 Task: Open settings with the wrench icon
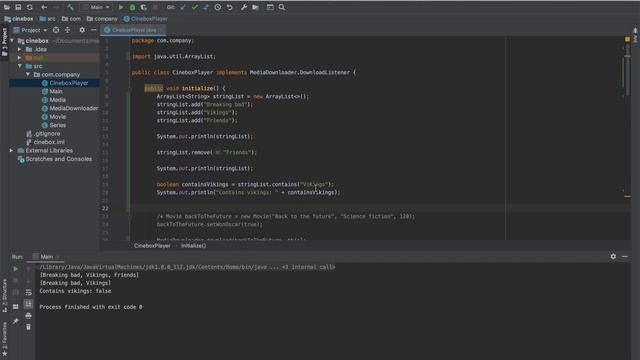pyautogui.click(x=244, y=7)
